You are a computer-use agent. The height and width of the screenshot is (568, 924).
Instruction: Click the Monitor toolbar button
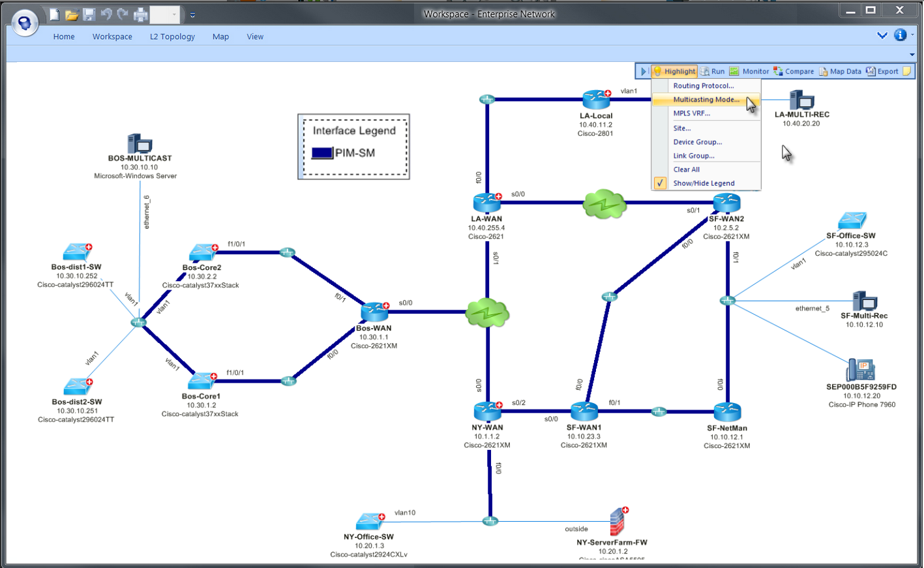pos(749,71)
